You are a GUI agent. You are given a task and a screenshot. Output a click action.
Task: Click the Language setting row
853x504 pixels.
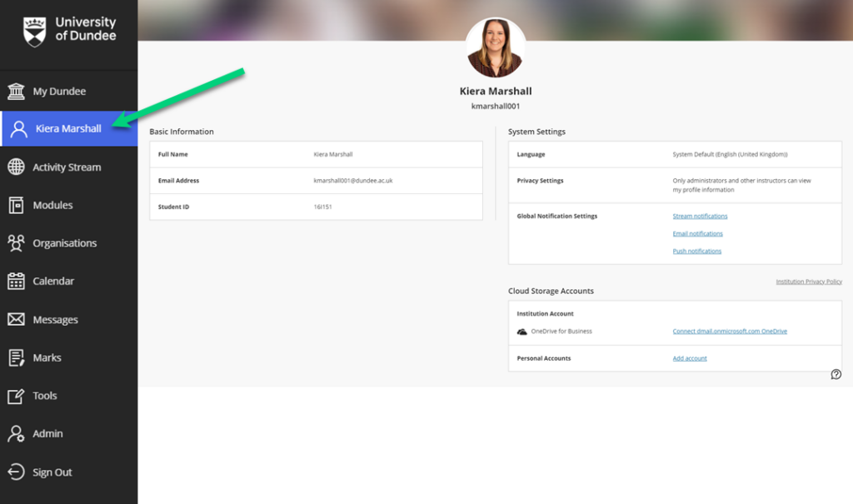(x=675, y=155)
